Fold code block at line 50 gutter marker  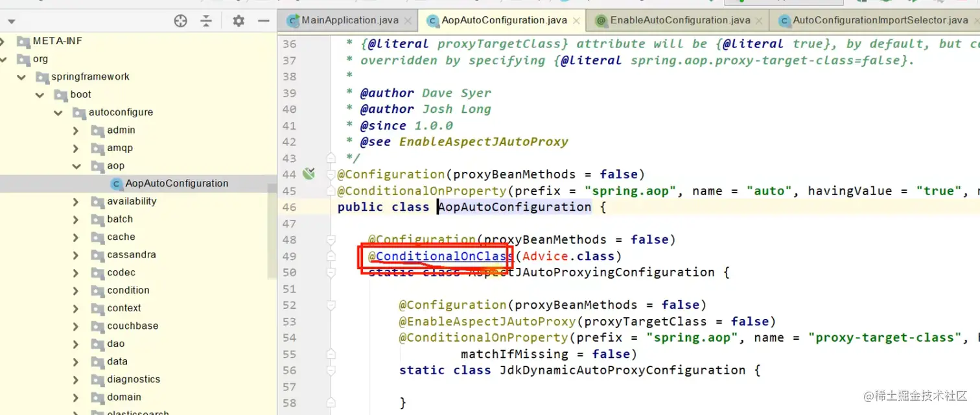click(331, 272)
